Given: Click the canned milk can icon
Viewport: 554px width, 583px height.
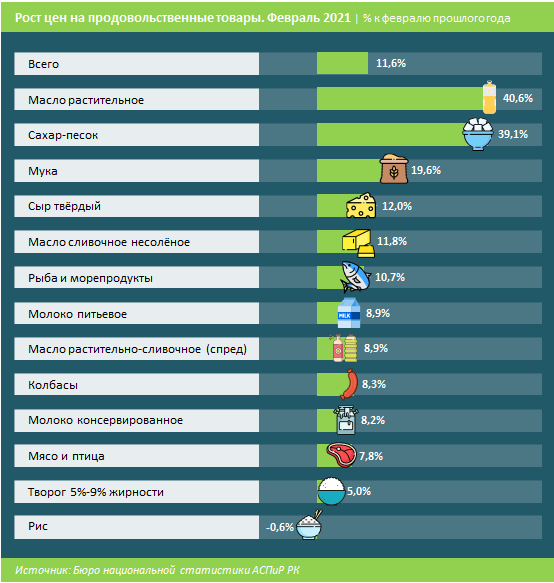Looking at the screenshot, I should point(346,420).
